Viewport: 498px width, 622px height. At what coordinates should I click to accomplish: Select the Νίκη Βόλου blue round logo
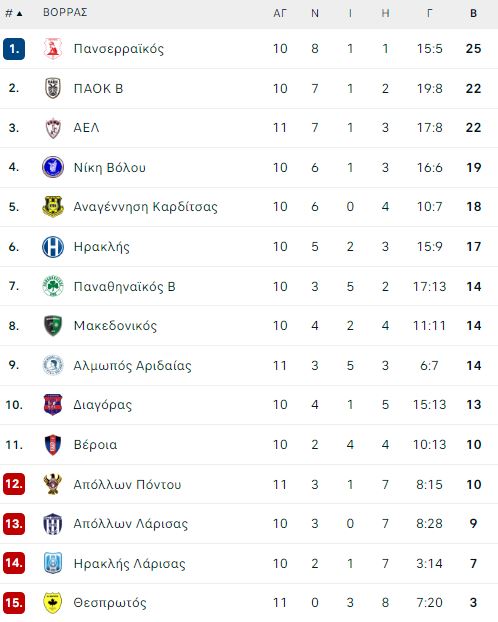pyautogui.click(x=53, y=167)
